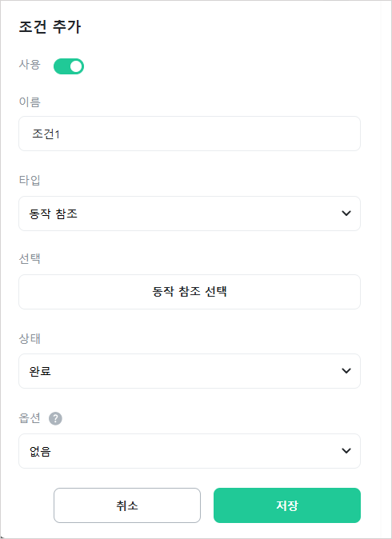Click the chevron arrow in 옵션 combo box
Viewport: 392px width, 539px height.
pyautogui.click(x=346, y=451)
